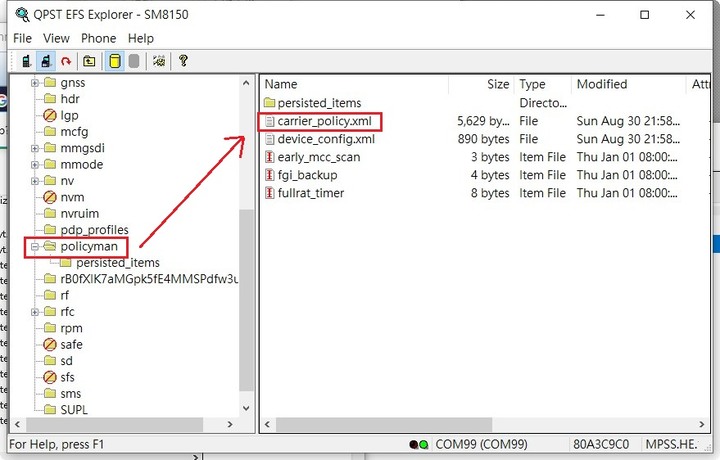This screenshot has height=460, width=720.
Task: Click the green connection status indicator
Action: point(424,444)
